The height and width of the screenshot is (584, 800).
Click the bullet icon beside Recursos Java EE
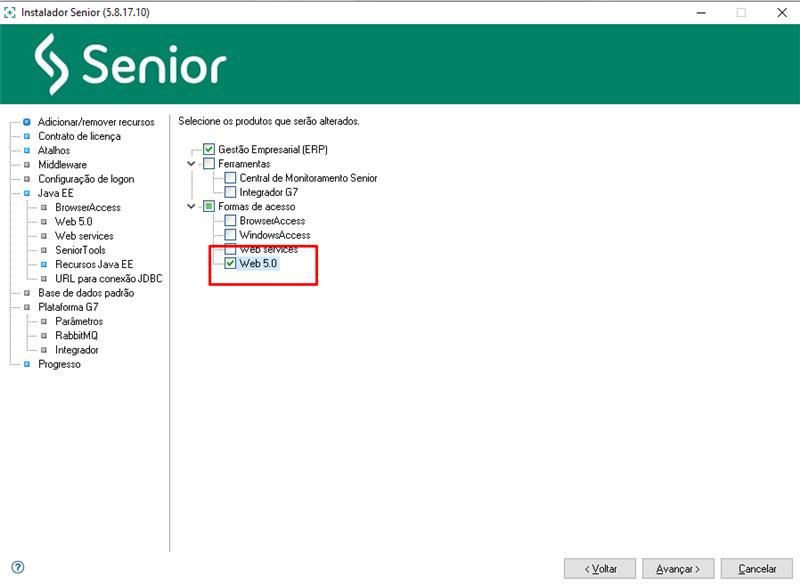[x=44, y=264]
